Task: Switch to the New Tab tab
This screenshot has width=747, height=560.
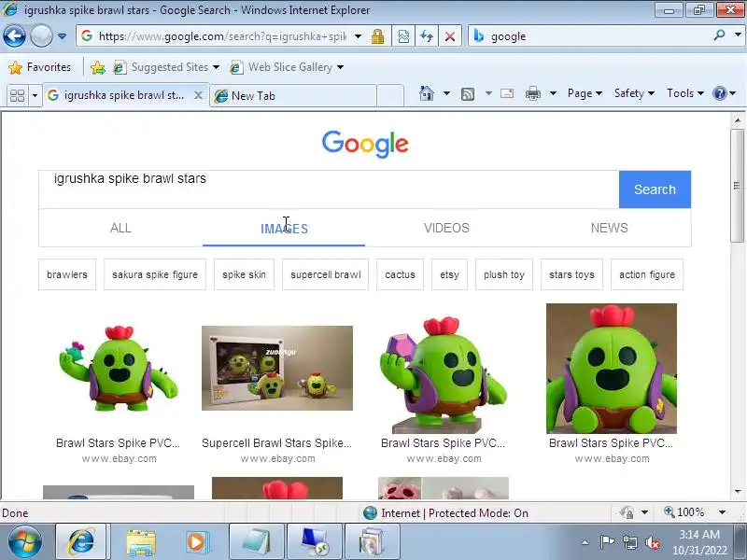Action: pyautogui.click(x=293, y=96)
